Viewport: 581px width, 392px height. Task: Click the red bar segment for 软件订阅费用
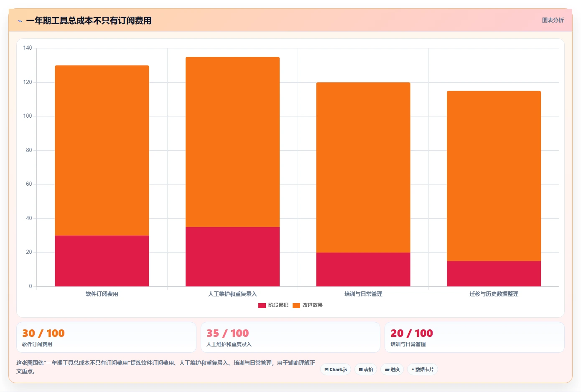(102, 261)
